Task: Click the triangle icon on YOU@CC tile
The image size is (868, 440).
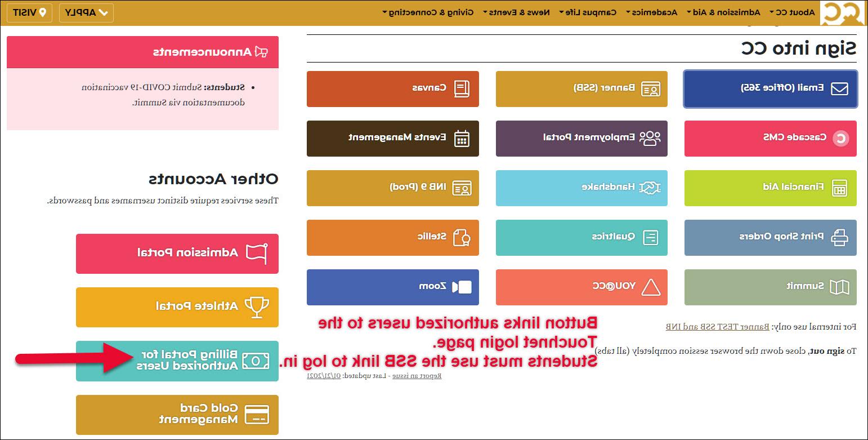Action: pos(651,287)
